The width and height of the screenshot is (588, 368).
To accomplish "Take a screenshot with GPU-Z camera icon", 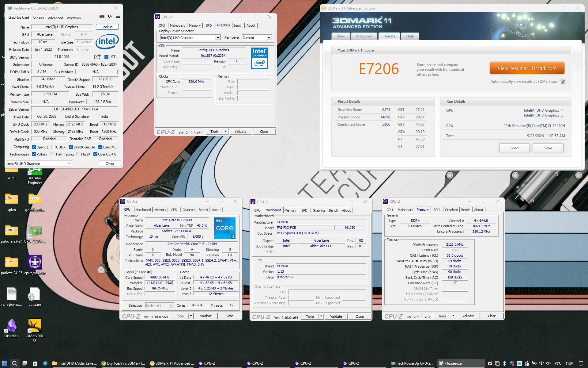I will coord(102,17).
